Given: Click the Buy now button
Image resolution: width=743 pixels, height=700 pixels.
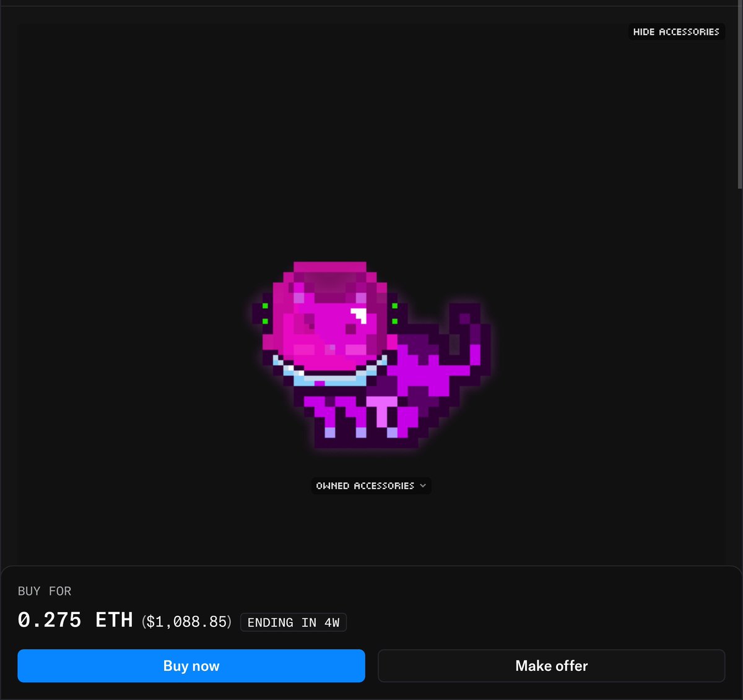Looking at the screenshot, I should [191, 666].
